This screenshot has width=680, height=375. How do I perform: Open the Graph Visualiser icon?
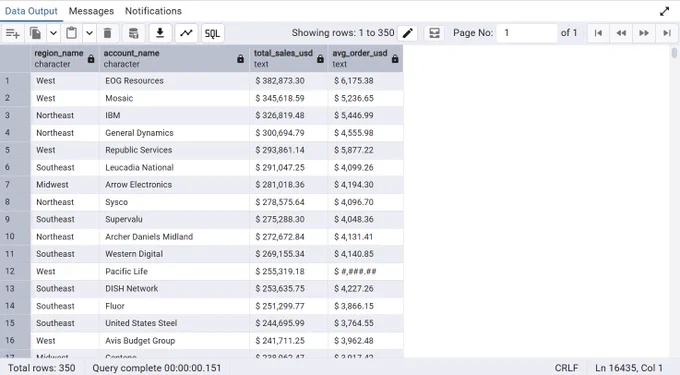coord(186,33)
